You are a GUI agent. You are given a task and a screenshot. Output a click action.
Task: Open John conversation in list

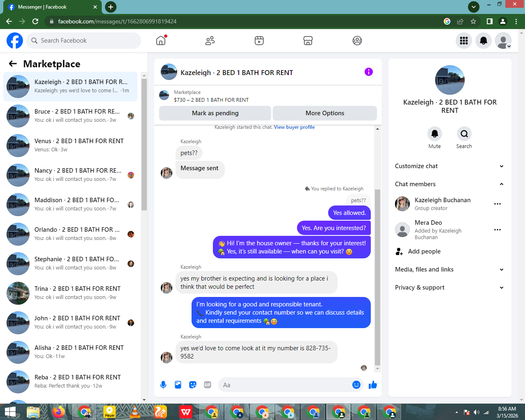70,322
